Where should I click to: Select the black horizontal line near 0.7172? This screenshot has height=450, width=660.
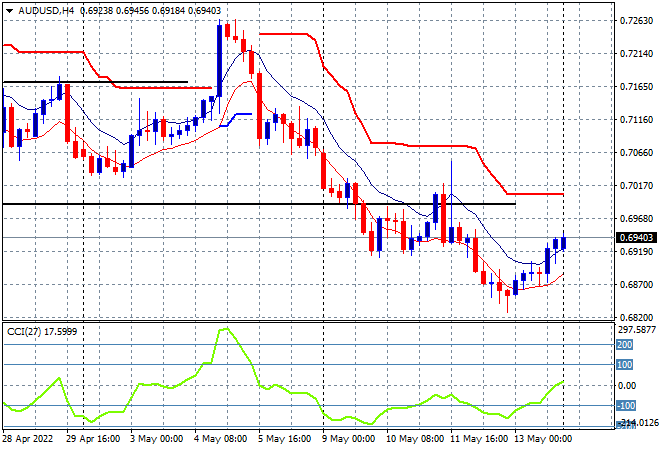coord(96,82)
